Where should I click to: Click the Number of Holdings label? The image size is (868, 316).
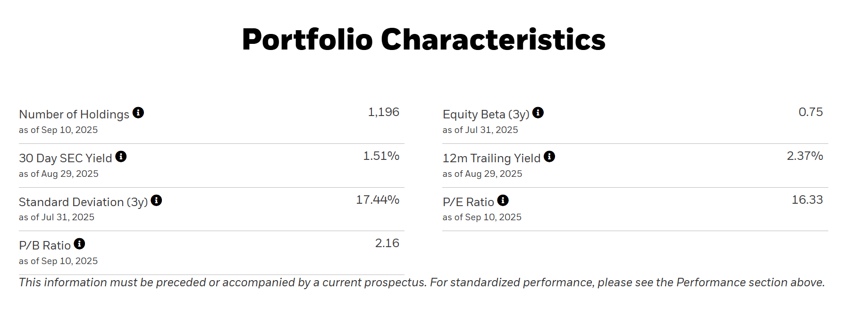74,115
